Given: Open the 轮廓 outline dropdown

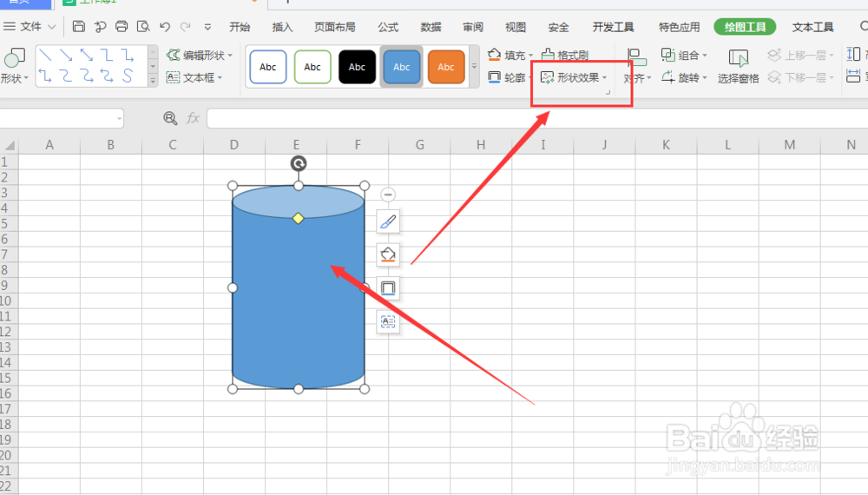Looking at the screenshot, I should click(510, 77).
